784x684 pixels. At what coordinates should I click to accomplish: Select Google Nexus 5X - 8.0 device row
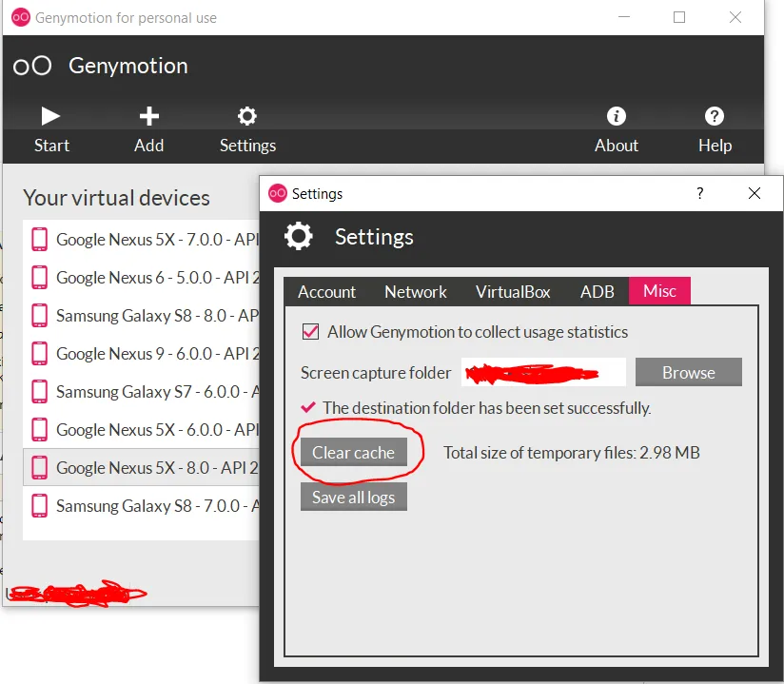tap(142, 467)
